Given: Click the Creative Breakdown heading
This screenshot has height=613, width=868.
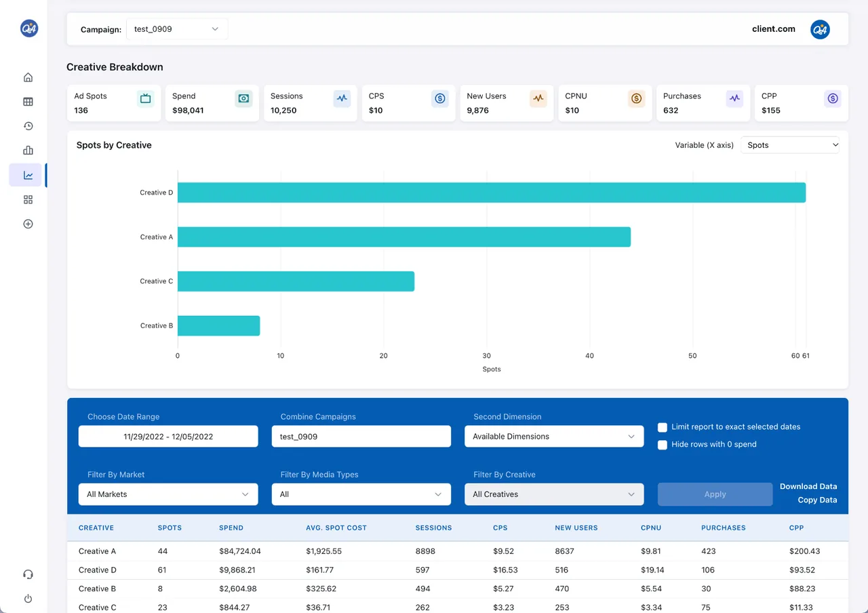Looking at the screenshot, I should click(x=115, y=67).
